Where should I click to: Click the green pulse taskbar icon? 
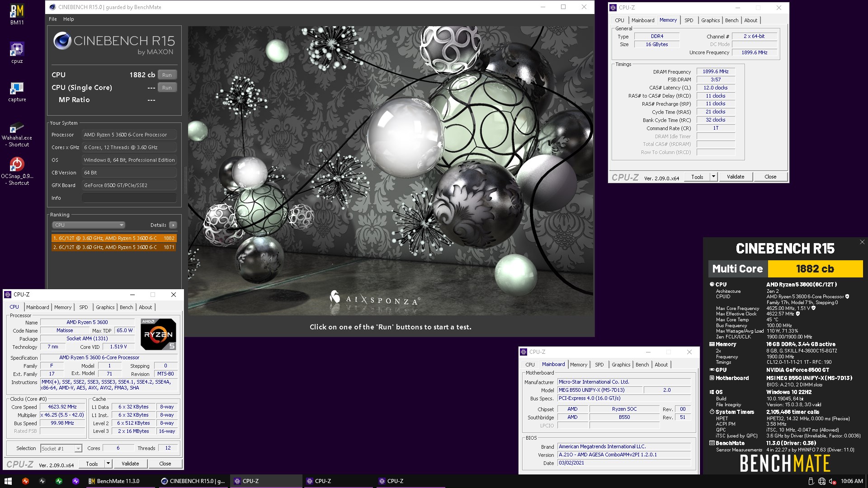(x=59, y=481)
